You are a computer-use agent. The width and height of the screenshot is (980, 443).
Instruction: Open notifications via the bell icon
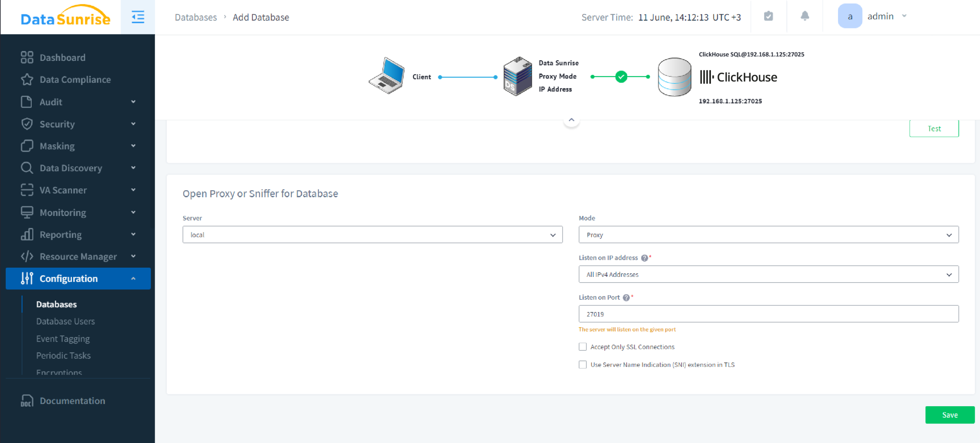[x=804, y=16]
